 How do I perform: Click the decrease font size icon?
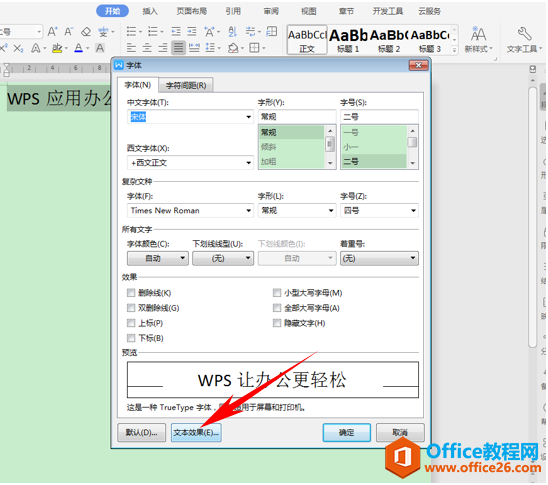(x=68, y=32)
